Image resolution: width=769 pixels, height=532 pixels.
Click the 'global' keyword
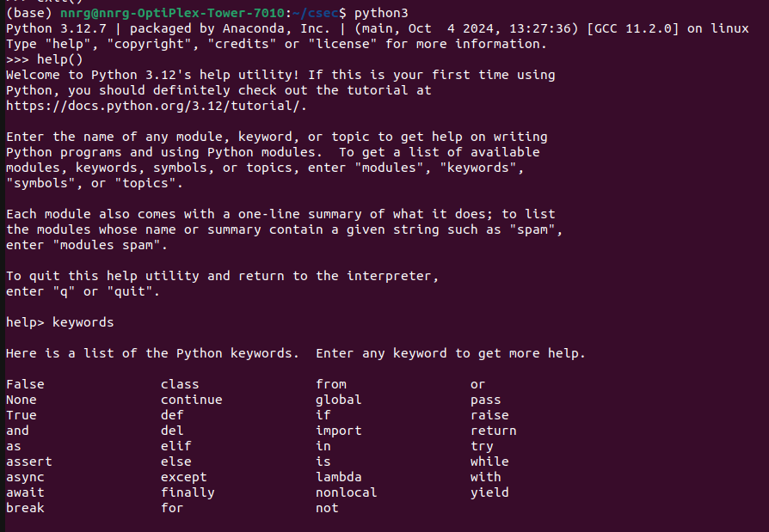tap(338, 401)
